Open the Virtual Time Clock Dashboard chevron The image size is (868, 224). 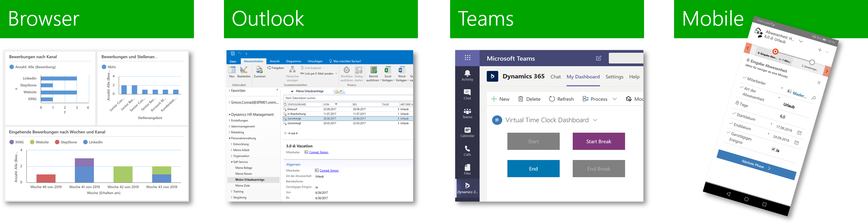[595, 120]
